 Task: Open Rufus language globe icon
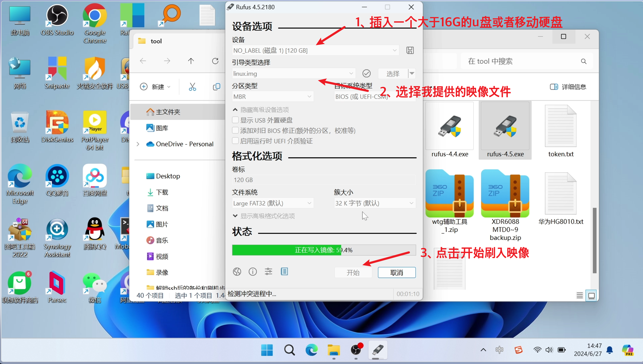(x=237, y=271)
